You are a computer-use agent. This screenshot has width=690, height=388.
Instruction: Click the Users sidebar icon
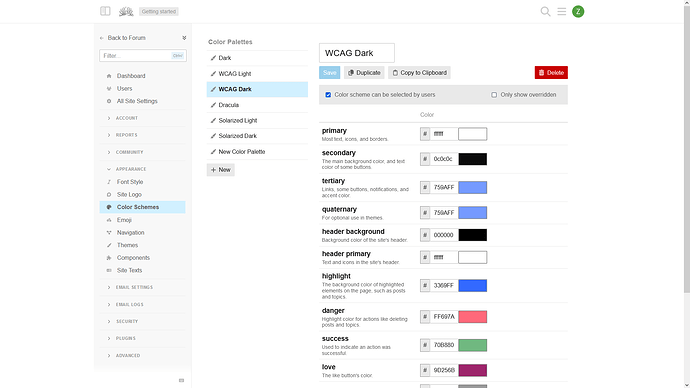[109, 88]
